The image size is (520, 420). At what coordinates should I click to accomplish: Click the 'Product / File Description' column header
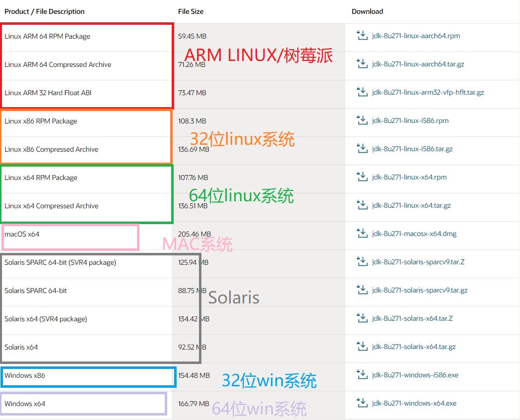[x=45, y=11]
